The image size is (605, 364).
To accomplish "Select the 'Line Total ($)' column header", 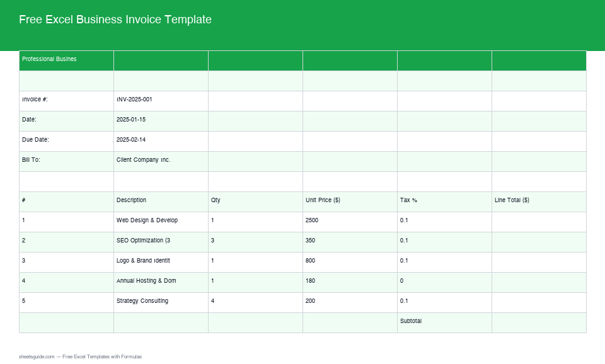I will tap(539, 201).
